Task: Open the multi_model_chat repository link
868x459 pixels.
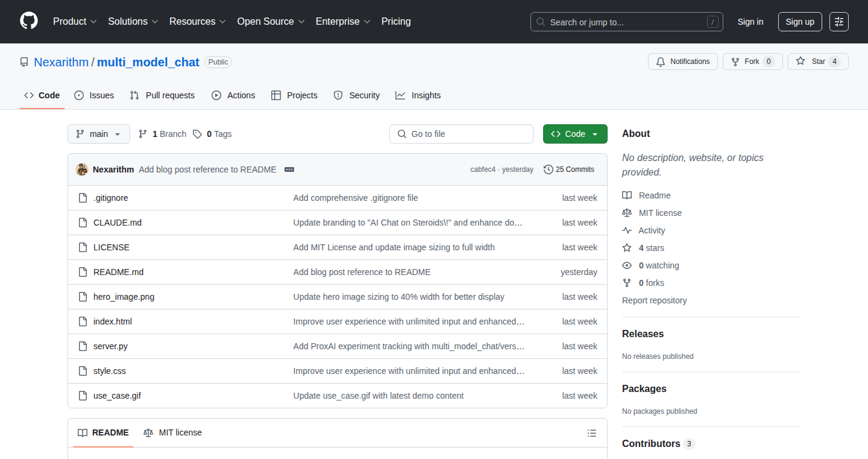Action: click(148, 62)
